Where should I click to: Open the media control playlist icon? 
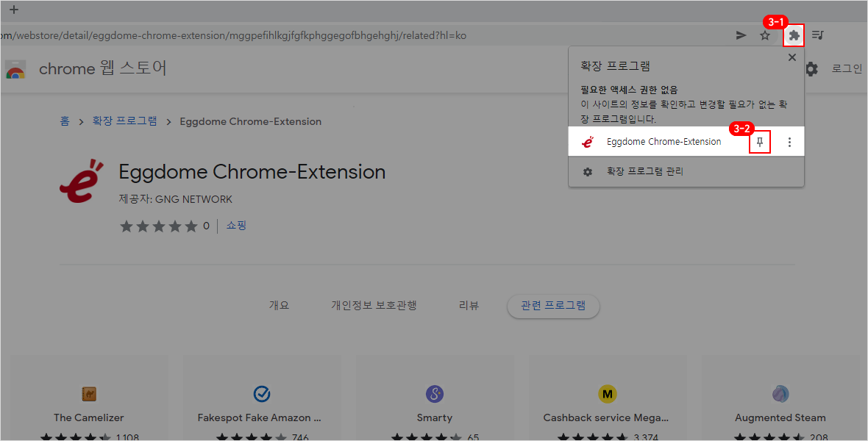[x=817, y=35]
